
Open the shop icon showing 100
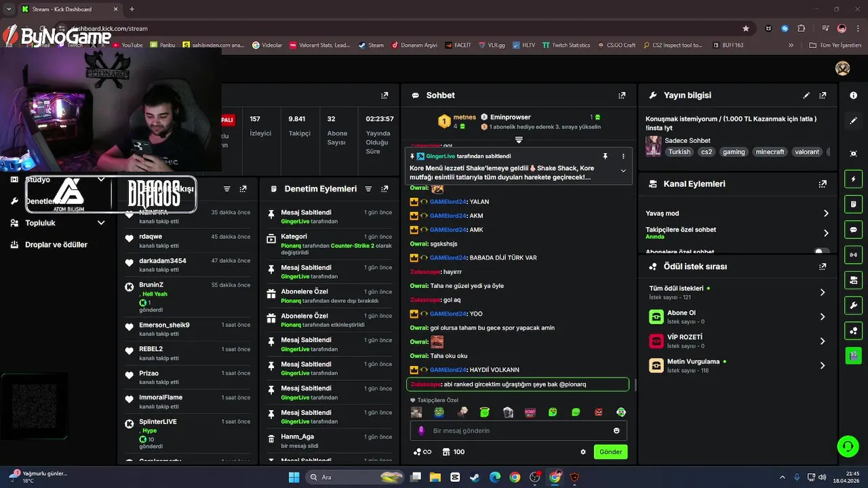pyautogui.click(x=453, y=452)
